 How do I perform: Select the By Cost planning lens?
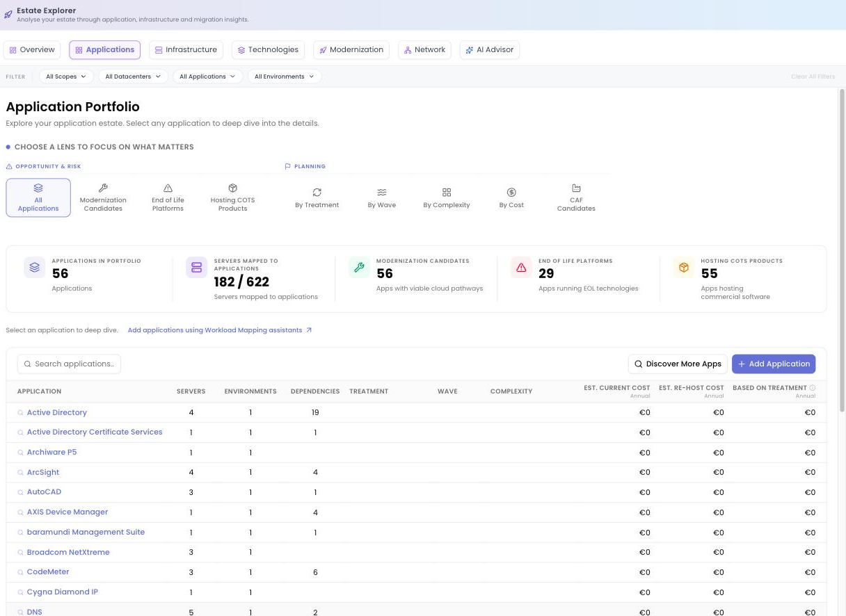point(511,197)
